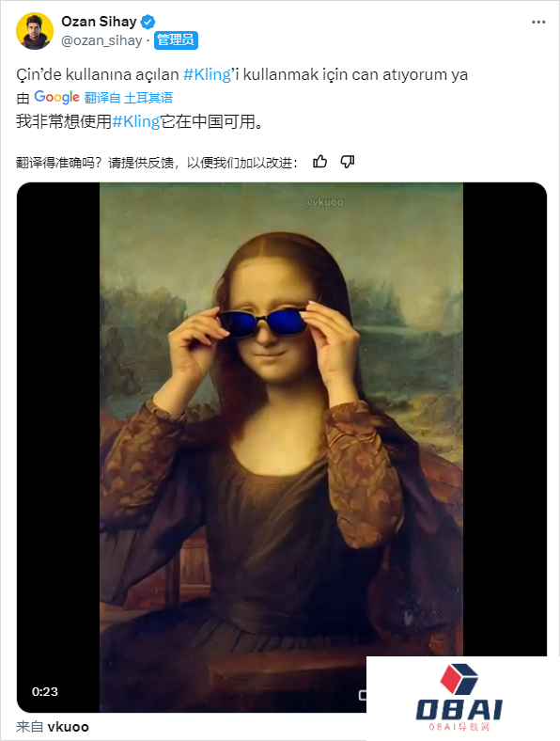Click the Google logo in translation line
Screen dimensions: 560x741
coord(56,97)
